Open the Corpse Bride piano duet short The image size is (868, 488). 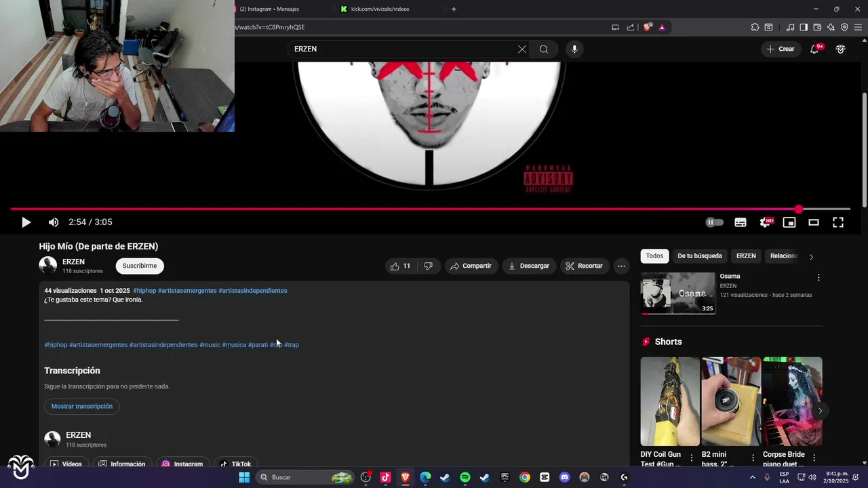pos(792,401)
